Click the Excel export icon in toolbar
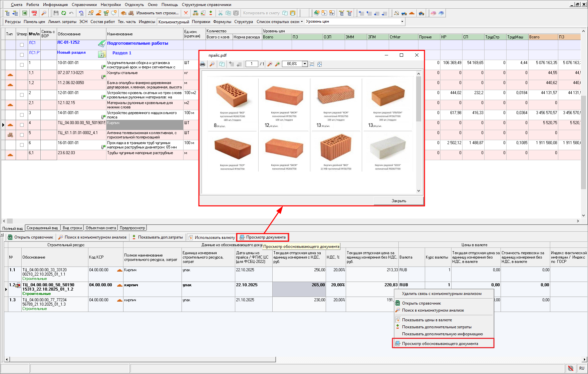This screenshot has width=588, height=374. [25, 13]
